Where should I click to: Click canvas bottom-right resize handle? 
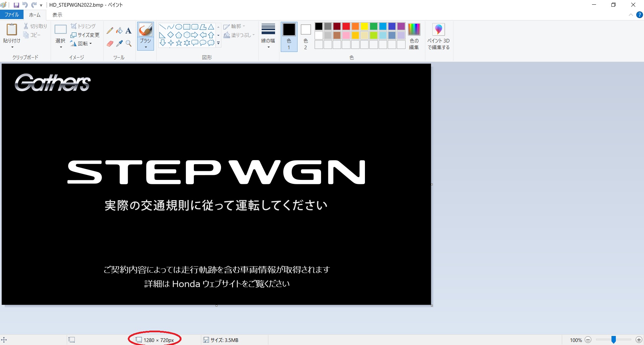click(432, 305)
